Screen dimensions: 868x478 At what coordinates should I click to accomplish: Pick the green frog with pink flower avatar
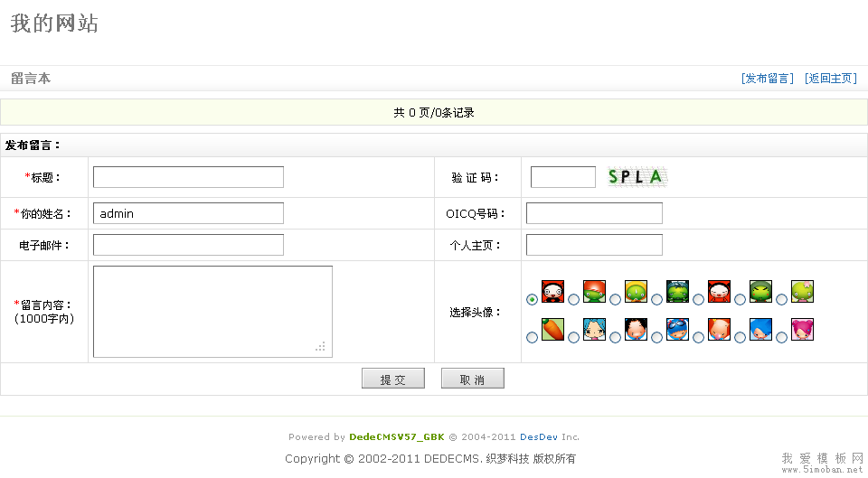(802, 291)
